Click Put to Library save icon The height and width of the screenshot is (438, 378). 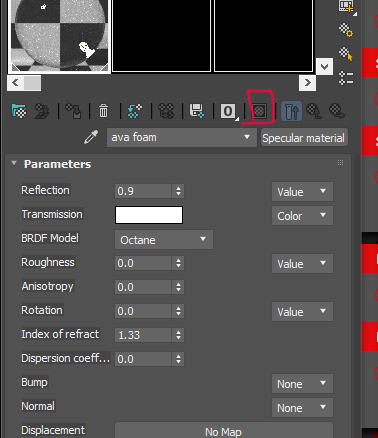pos(197,111)
